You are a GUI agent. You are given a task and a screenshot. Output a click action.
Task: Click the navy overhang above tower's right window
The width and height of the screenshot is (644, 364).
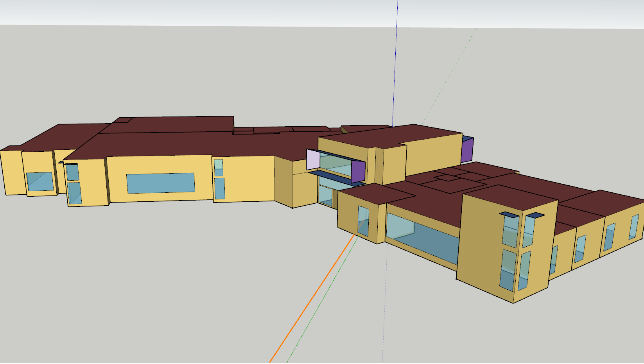[535, 215]
